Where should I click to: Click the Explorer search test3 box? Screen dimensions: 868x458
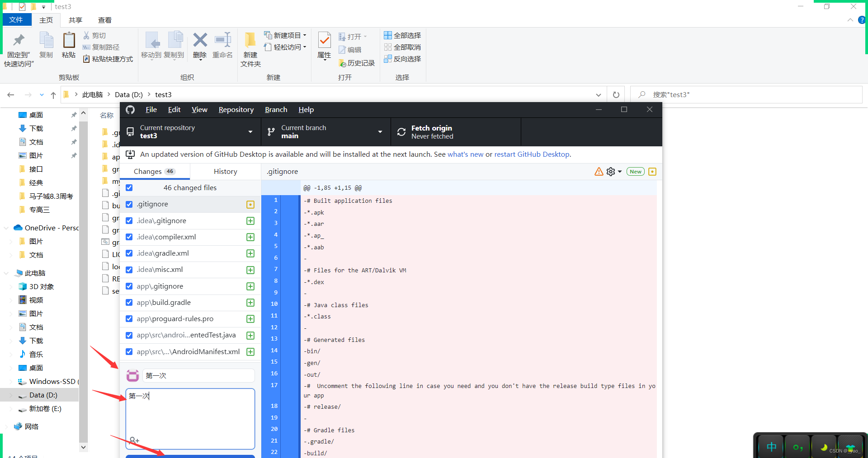click(x=746, y=95)
